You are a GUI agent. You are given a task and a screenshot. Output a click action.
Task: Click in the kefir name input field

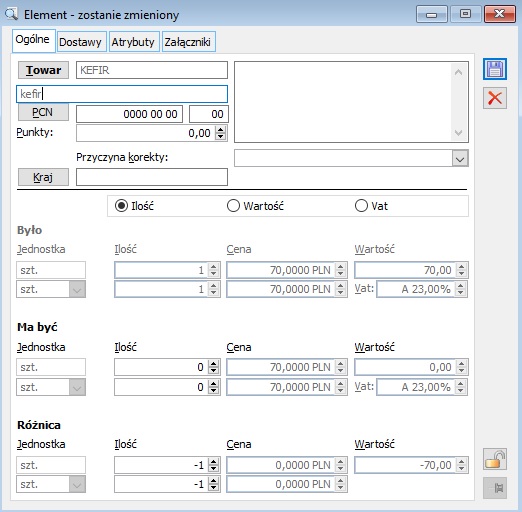click(x=122, y=94)
